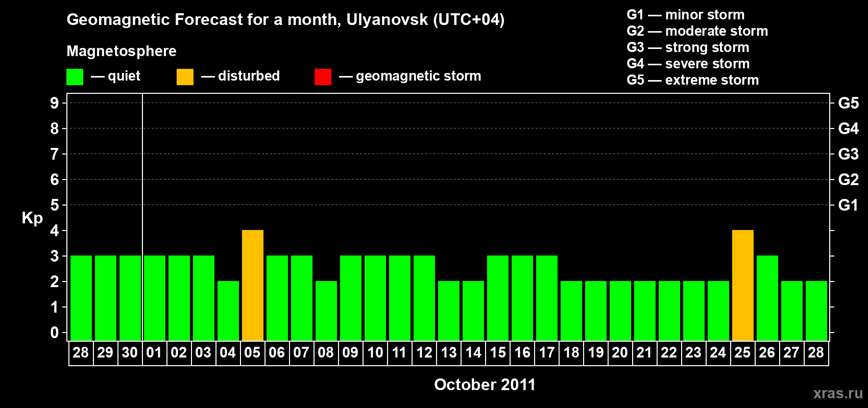Click the red geomagnetic storm legend swatch
This screenshot has width=868, height=408.
tap(323, 77)
